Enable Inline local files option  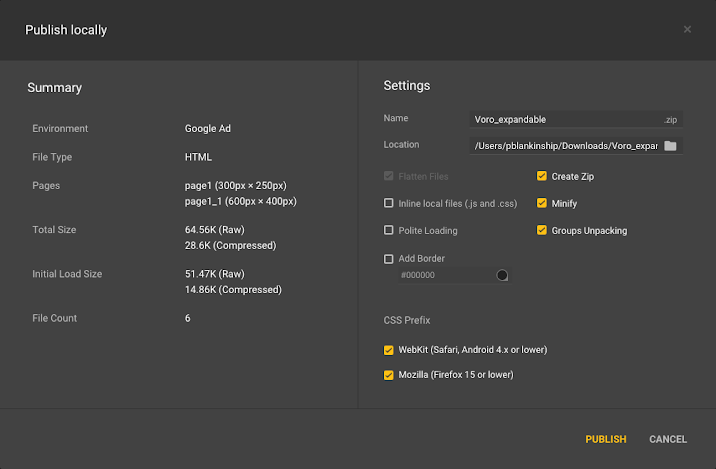(389, 204)
